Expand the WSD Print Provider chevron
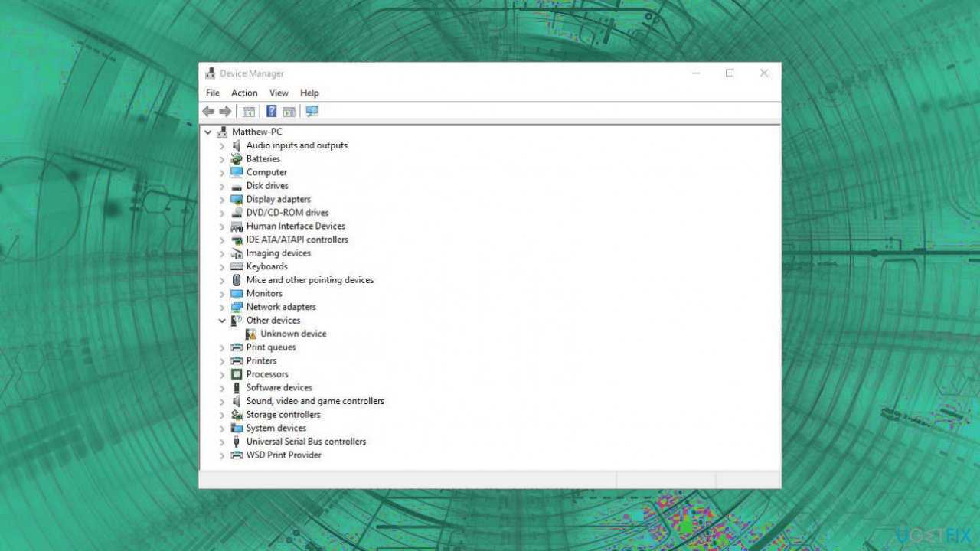 click(x=222, y=455)
